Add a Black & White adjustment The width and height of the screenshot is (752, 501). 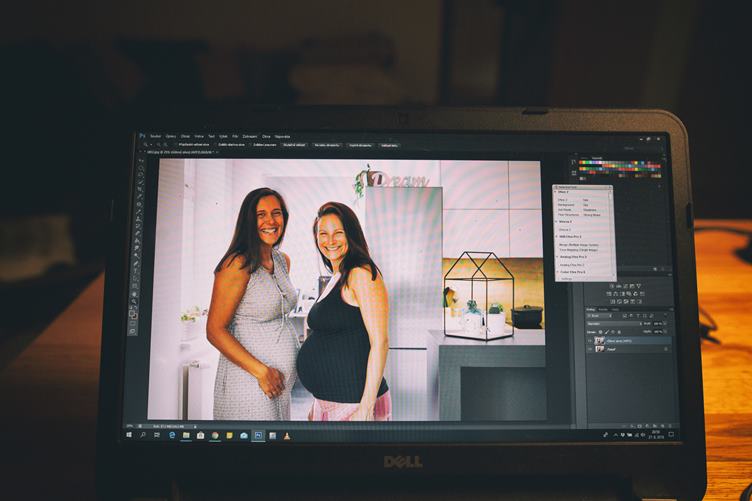(x=623, y=294)
